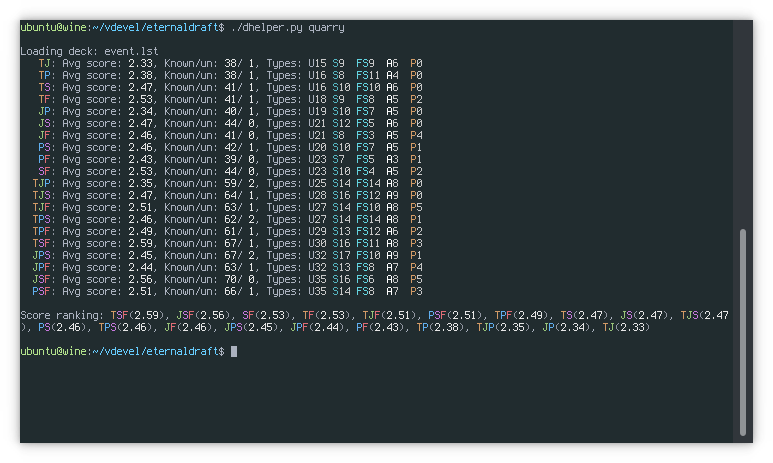
Task: Click 'PS(2.46)' in the score ranking
Action: point(62,327)
